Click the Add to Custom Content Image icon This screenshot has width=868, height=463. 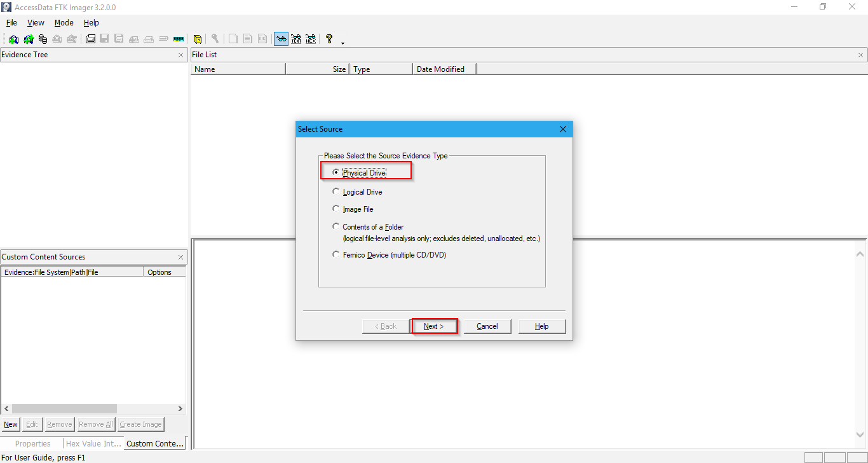coord(133,39)
